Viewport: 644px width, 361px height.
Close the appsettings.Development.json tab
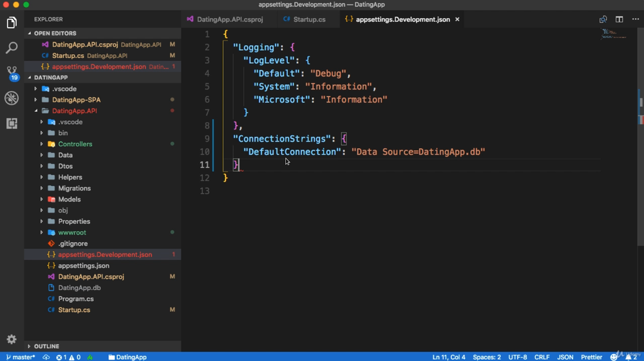457,19
